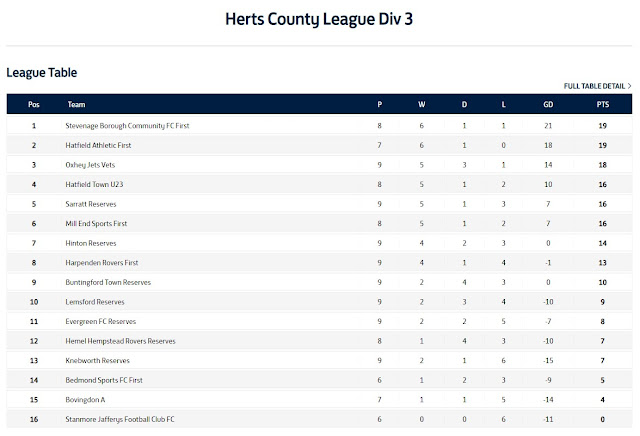Click the PTS column header
The height and width of the screenshot is (436, 640).
click(x=602, y=105)
